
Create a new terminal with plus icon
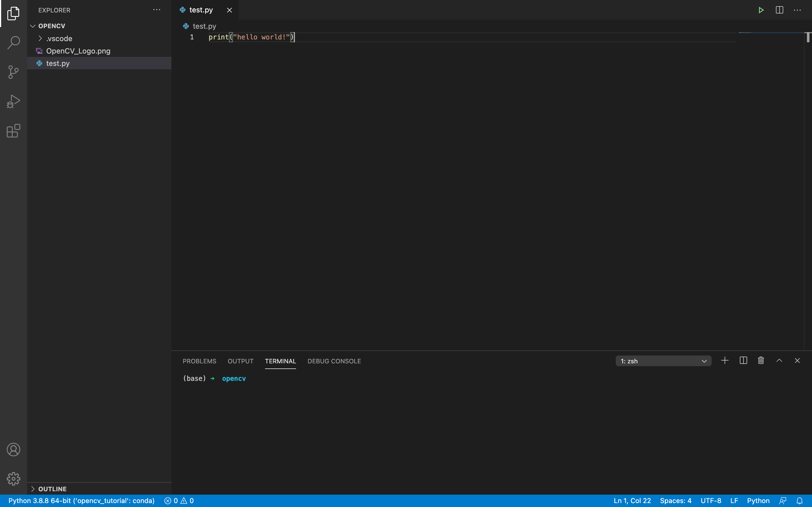point(725,361)
